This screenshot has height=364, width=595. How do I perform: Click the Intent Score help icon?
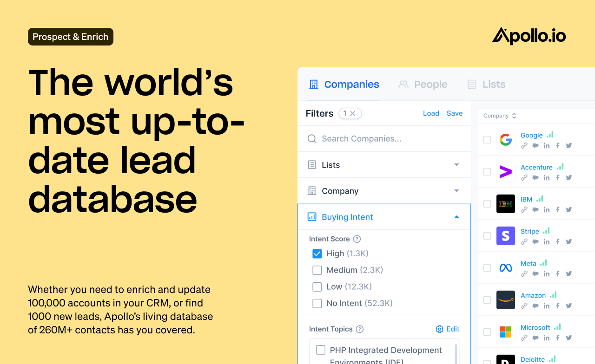pos(357,239)
